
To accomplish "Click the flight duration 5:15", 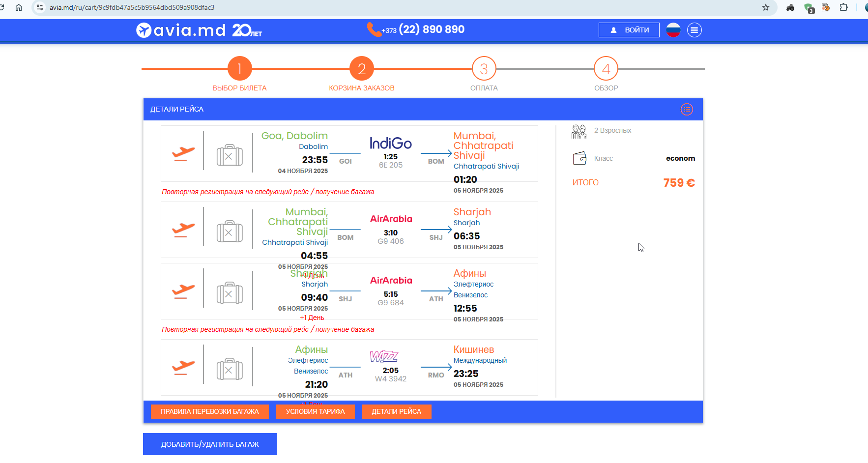I will (x=391, y=294).
